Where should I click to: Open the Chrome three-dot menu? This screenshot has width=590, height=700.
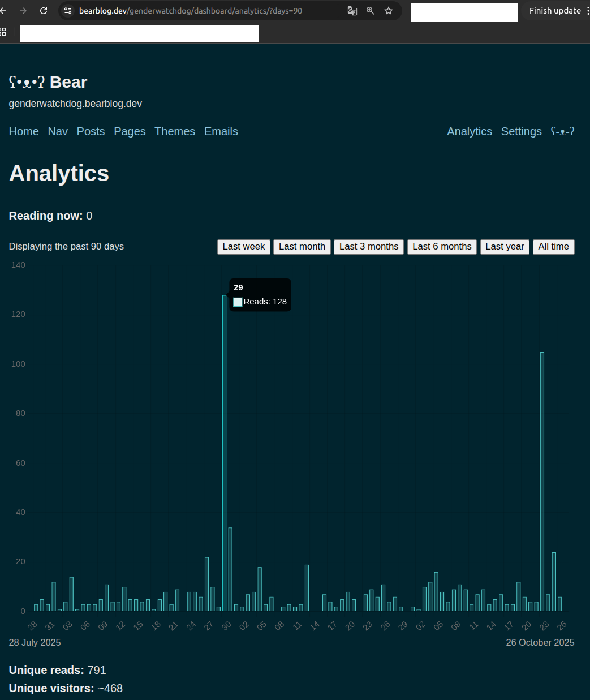587,11
